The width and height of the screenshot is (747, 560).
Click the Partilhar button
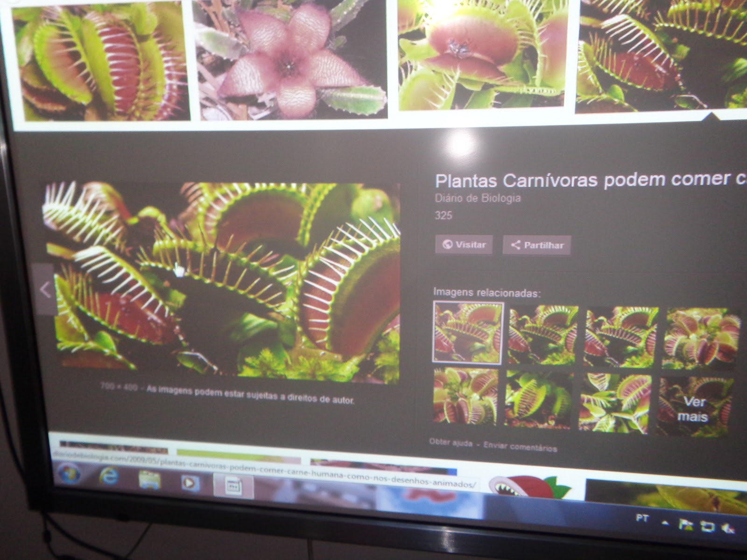[537, 245]
